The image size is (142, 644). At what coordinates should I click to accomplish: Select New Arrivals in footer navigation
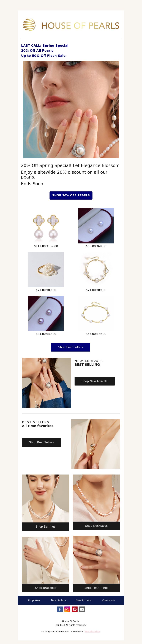tap(84, 600)
